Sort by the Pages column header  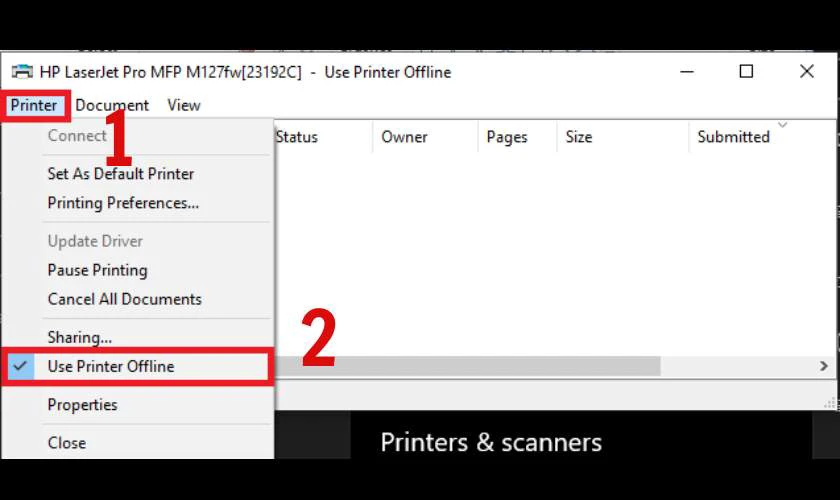[507, 137]
